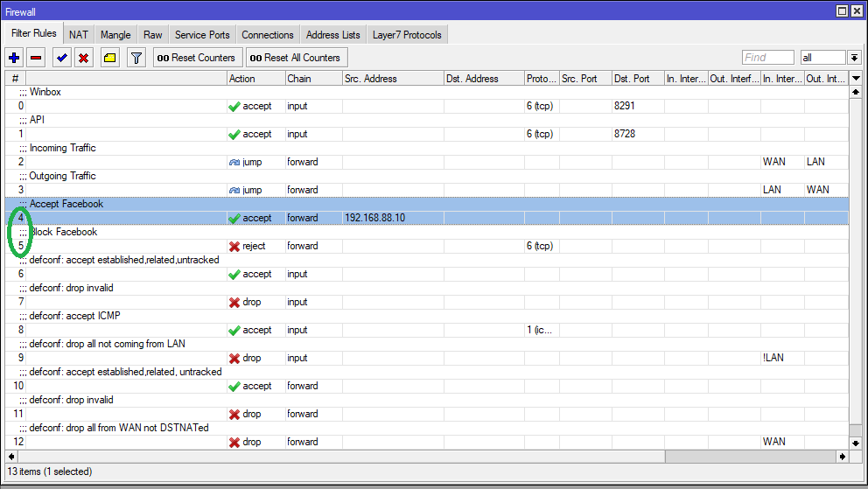Switch to the Filter Rules tab

click(34, 33)
